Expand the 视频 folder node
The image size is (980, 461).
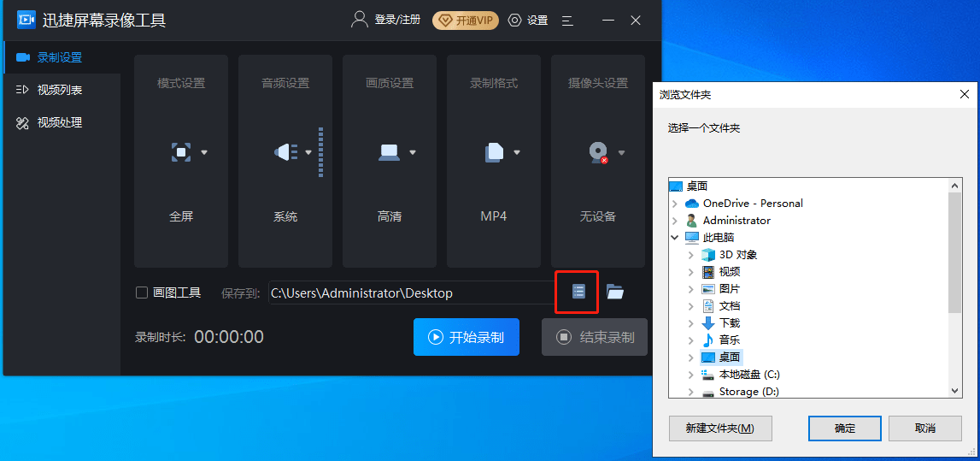(690, 271)
